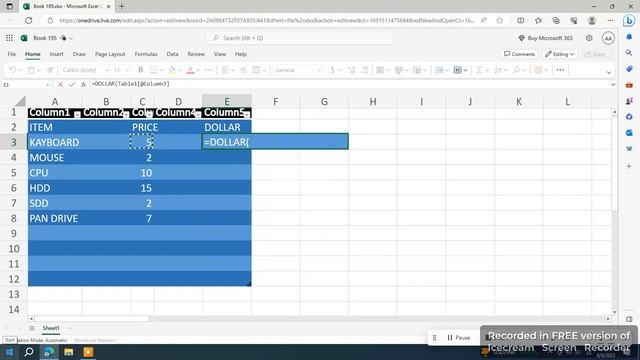Select the Sheet1 tab
The height and width of the screenshot is (360, 640).
point(51,328)
